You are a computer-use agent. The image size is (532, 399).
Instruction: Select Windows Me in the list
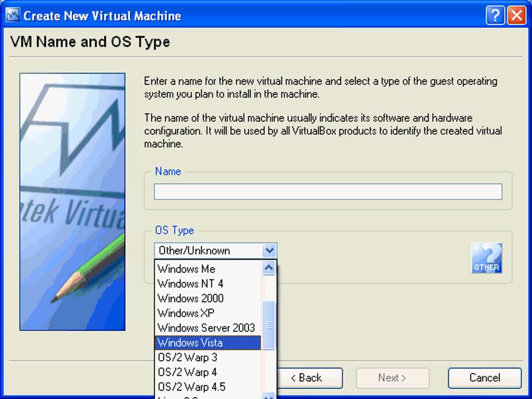click(208, 269)
